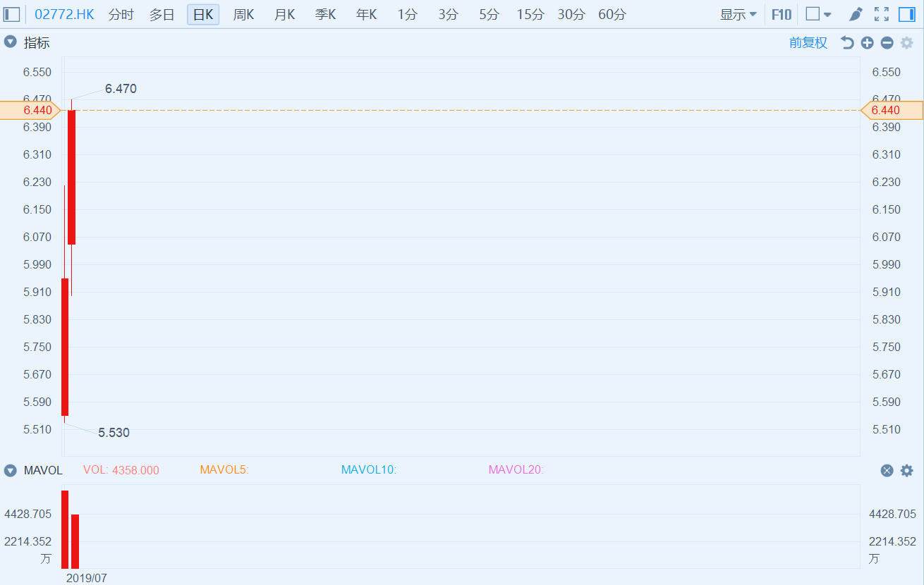The image size is (924, 585).
Task: Click the undo reset arrow icon
Action: coord(847,43)
